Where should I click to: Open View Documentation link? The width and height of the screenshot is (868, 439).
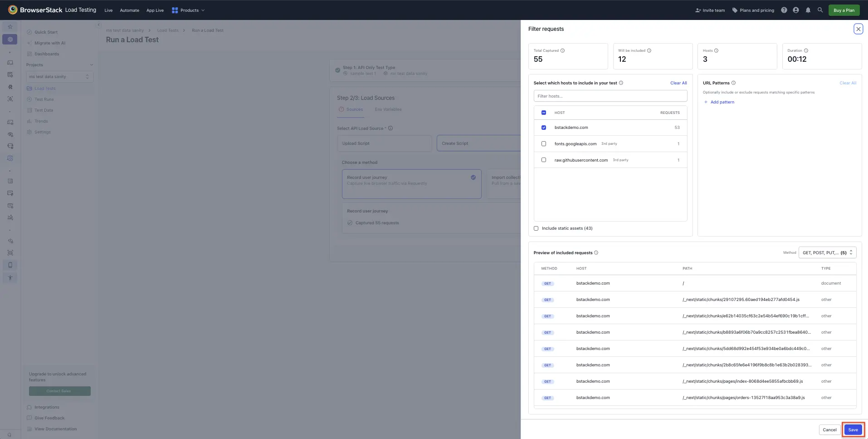(x=56, y=429)
